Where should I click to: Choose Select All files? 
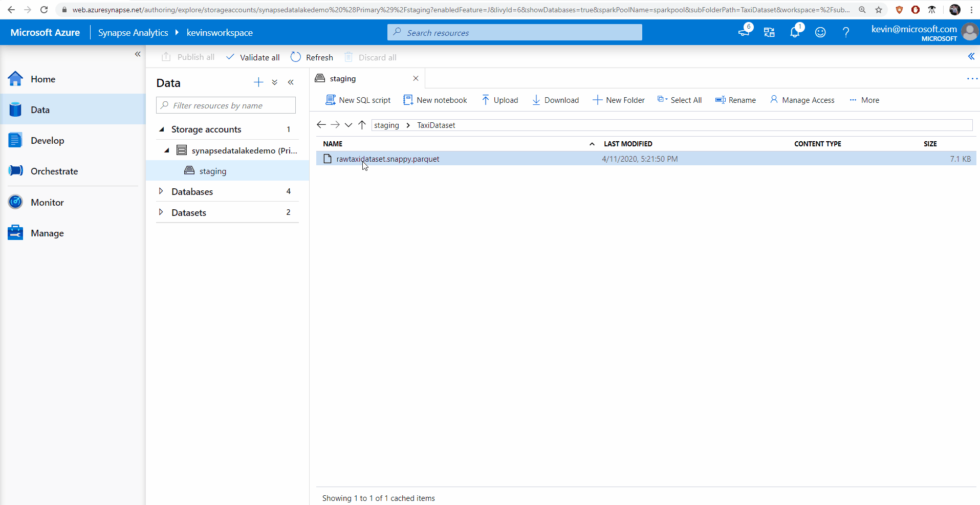(680, 100)
